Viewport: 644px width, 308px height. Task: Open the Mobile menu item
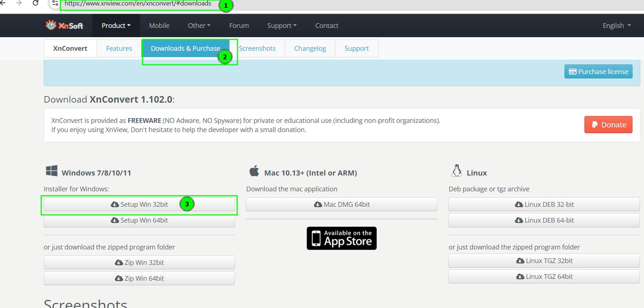(x=159, y=25)
